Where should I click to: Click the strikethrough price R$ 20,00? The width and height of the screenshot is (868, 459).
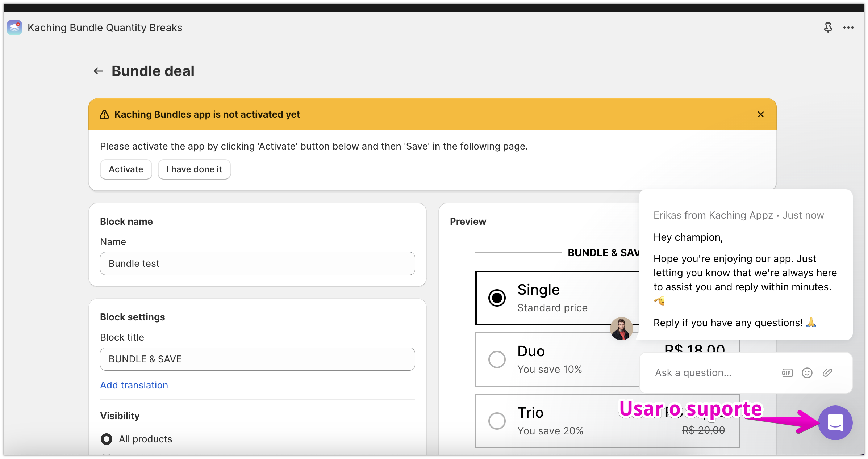point(704,430)
